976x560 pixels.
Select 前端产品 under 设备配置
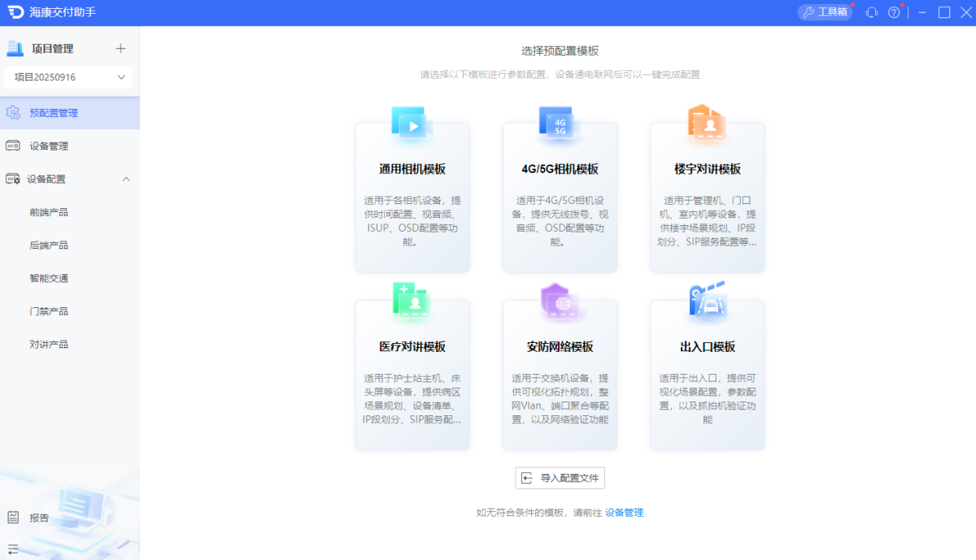coord(50,212)
